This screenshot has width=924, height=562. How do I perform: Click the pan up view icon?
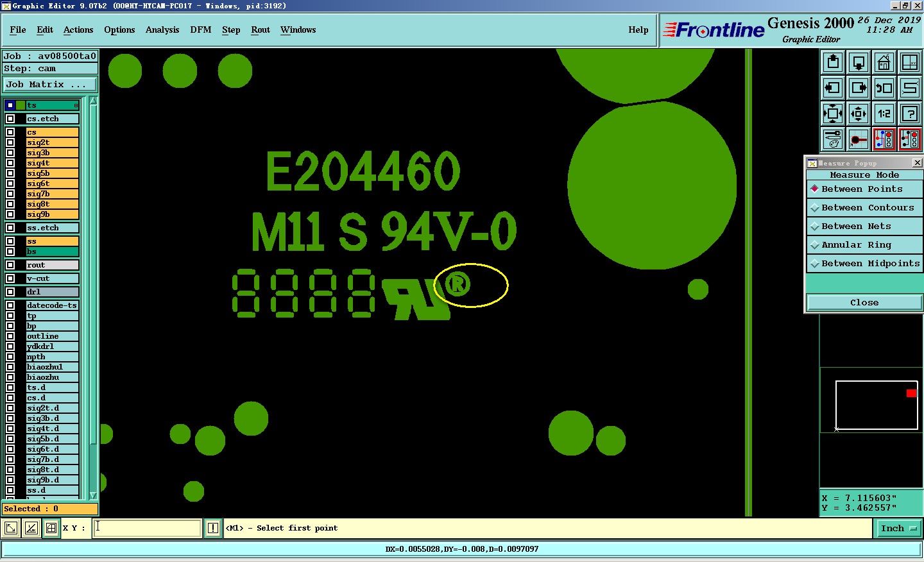(833, 62)
